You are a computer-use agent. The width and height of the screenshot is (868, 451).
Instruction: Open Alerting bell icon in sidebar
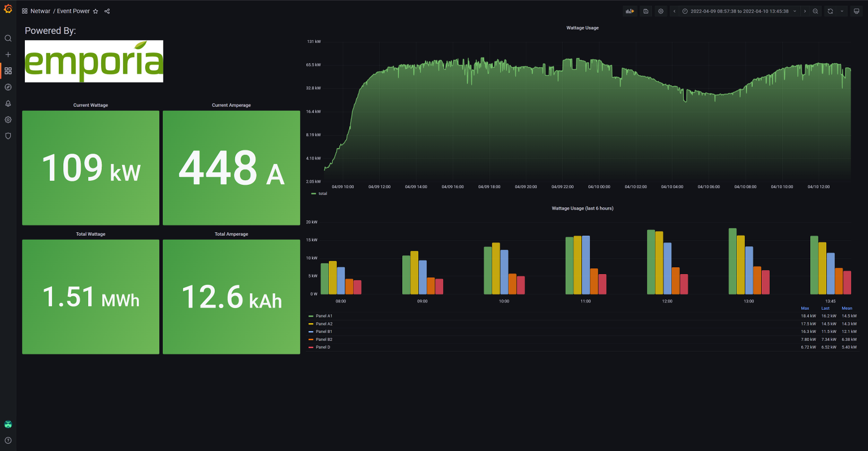8,103
